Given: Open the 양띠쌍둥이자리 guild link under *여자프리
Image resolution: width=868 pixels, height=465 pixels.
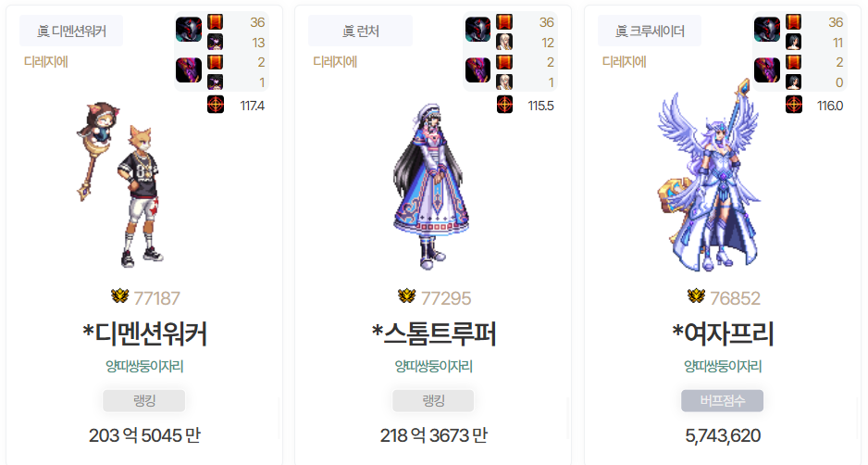Looking at the screenshot, I should [723, 366].
